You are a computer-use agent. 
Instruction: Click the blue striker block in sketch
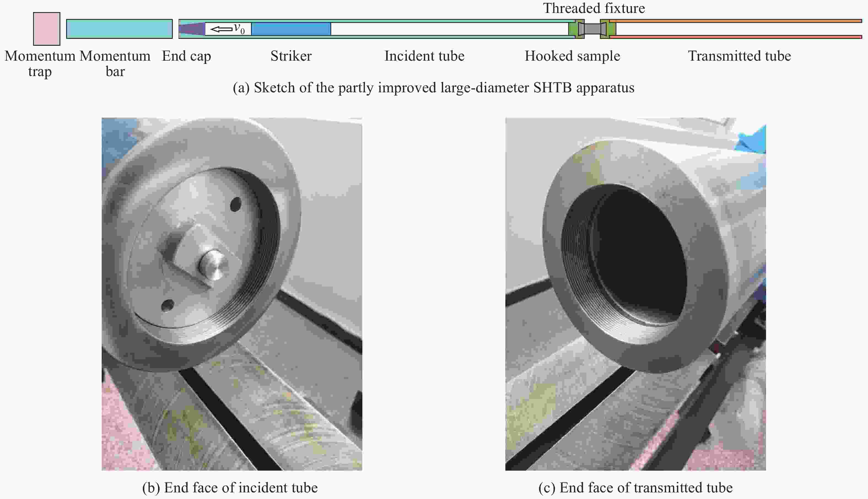pos(291,29)
